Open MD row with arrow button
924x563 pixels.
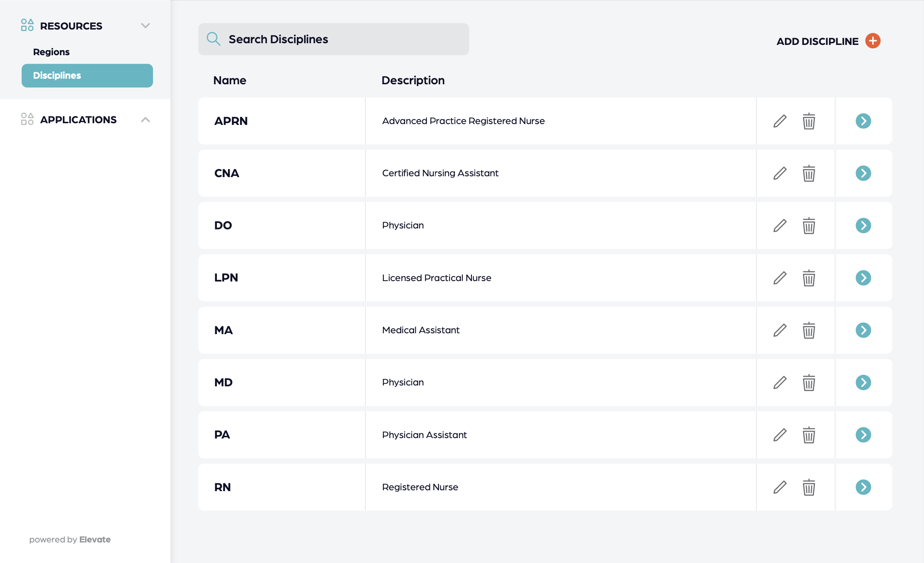coord(863,382)
